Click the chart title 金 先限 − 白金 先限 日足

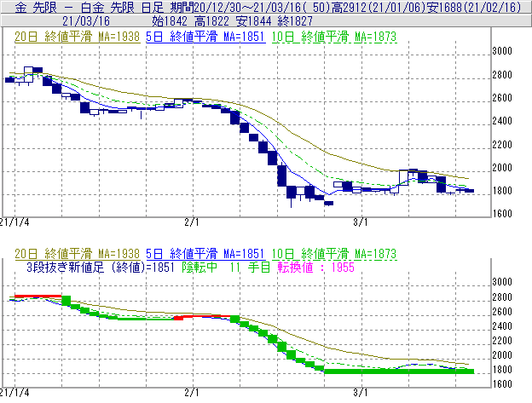(90, 7)
